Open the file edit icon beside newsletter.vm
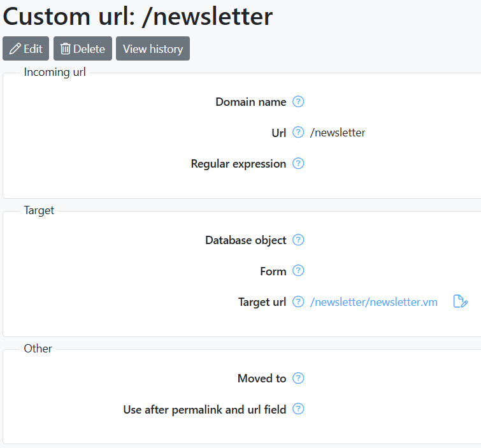This screenshot has width=481, height=448. (460, 301)
